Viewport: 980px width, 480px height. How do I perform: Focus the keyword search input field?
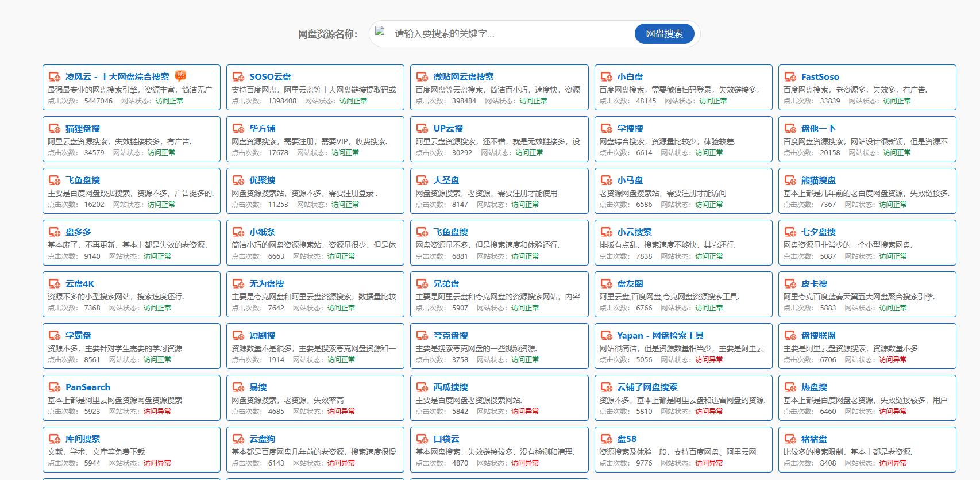point(511,33)
